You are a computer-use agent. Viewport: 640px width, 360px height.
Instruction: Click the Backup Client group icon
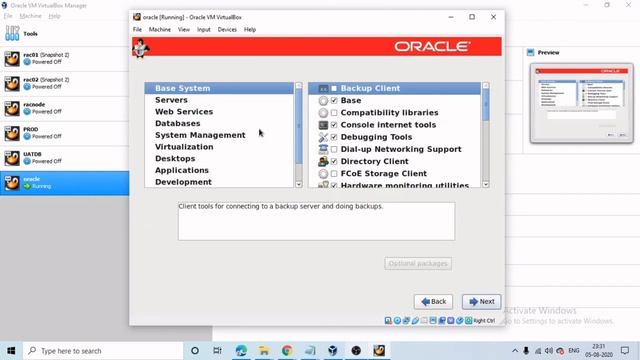[x=323, y=89]
